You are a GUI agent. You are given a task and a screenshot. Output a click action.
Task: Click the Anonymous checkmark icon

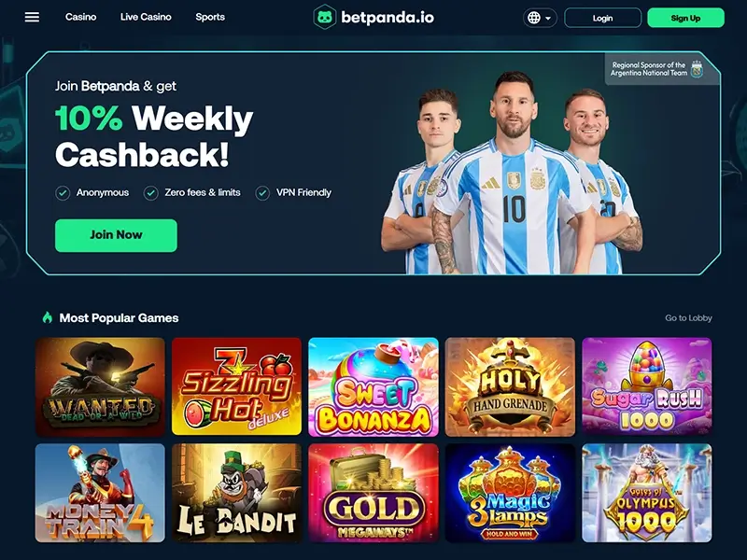coord(63,193)
